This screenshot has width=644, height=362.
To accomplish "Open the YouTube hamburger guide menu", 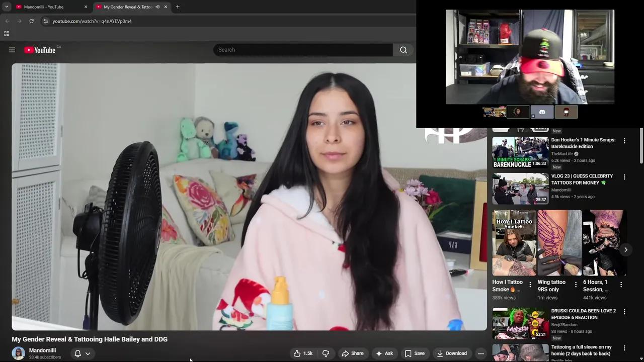I will tap(12, 50).
